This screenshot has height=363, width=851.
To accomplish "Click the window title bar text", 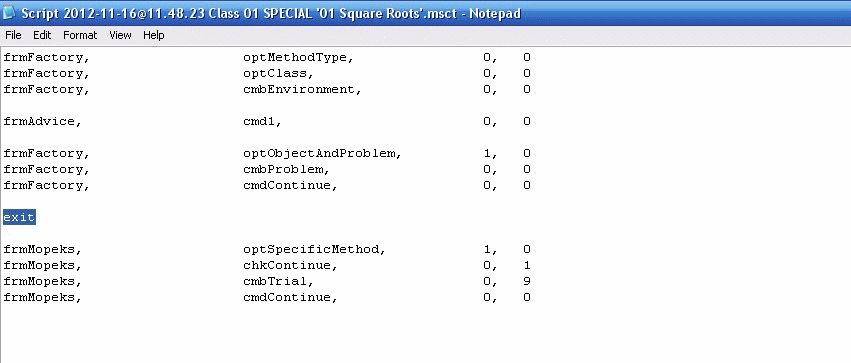I will coord(271,13).
